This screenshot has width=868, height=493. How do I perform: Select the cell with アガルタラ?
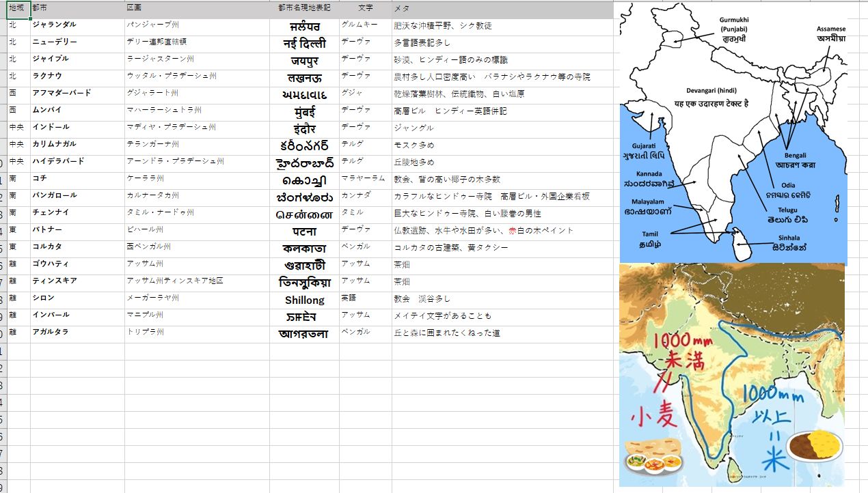point(77,334)
